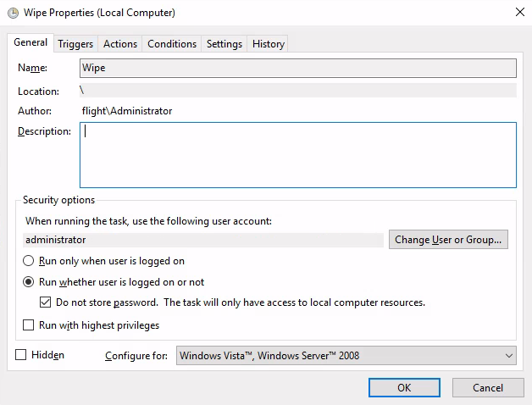Uncheck Do not store password checkbox
The width and height of the screenshot is (532, 405).
46,302
